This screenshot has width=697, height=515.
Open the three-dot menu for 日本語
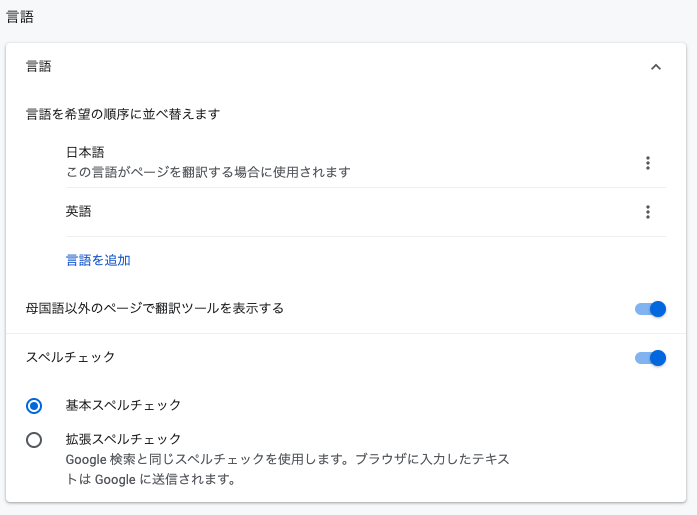(x=648, y=163)
